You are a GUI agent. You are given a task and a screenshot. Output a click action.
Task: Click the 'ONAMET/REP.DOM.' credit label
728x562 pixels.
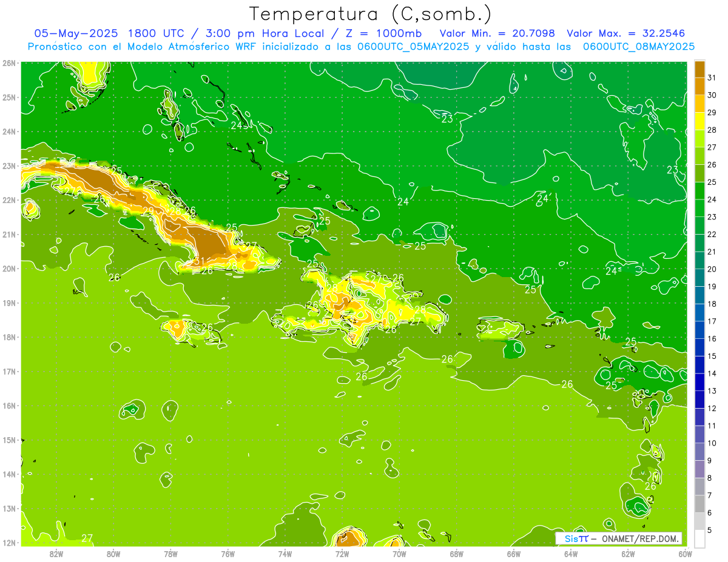pyautogui.click(x=641, y=538)
